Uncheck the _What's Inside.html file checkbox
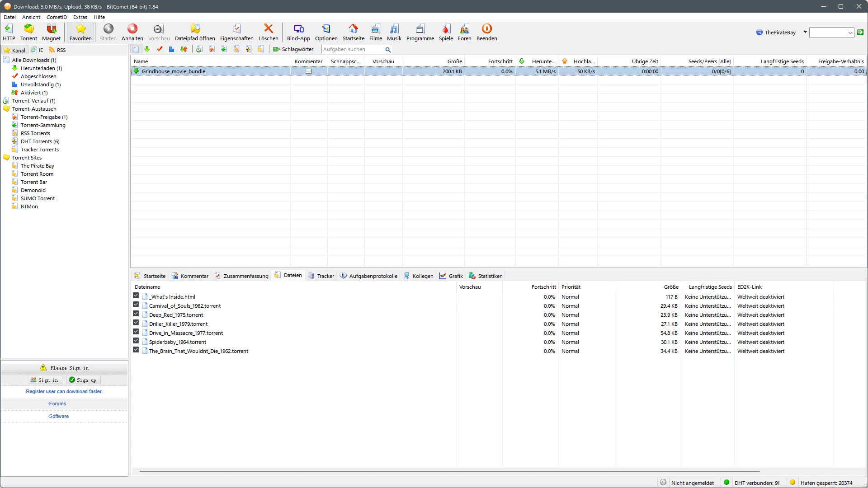The image size is (868, 488). [136, 296]
